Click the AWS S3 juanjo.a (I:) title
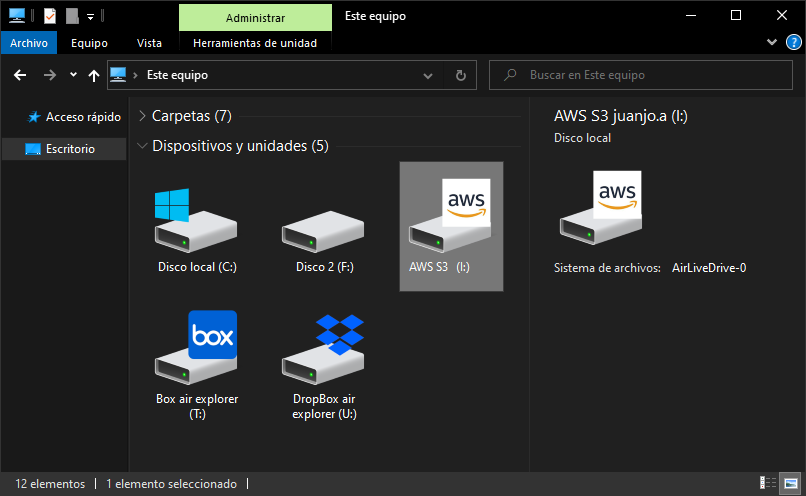The image size is (806, 496). 620,116
